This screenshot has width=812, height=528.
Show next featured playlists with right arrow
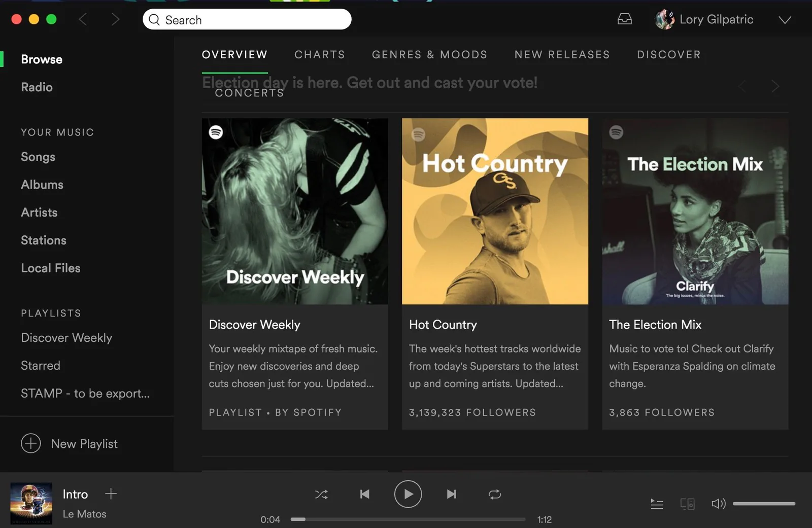pyautogui.click(x=775, y=86)
